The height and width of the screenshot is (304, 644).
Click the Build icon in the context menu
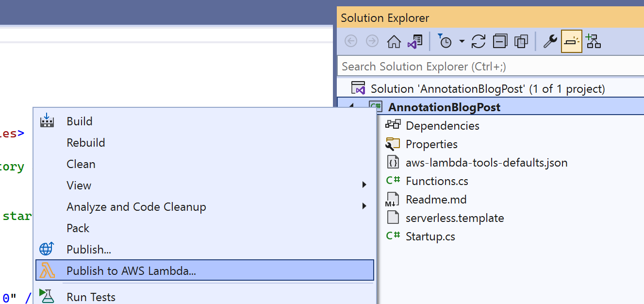[47, 121]
